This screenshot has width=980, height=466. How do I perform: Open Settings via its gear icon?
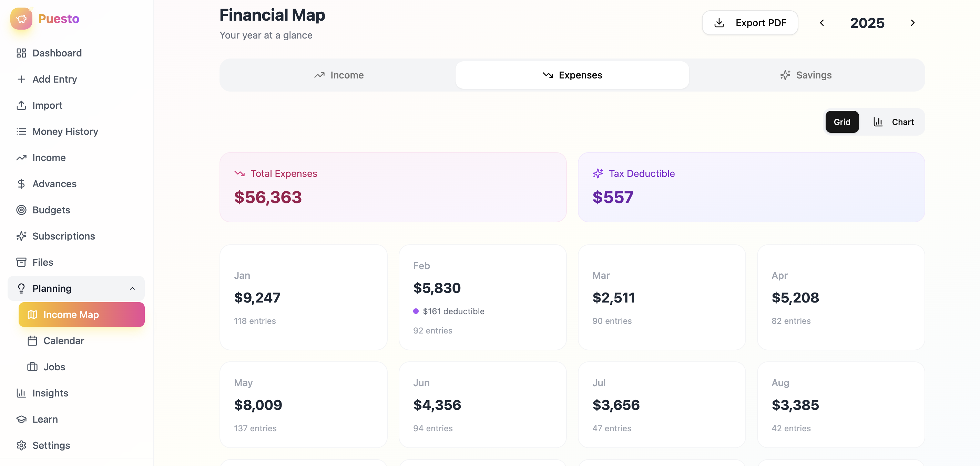pyautogui.click(x=21, y=445)
